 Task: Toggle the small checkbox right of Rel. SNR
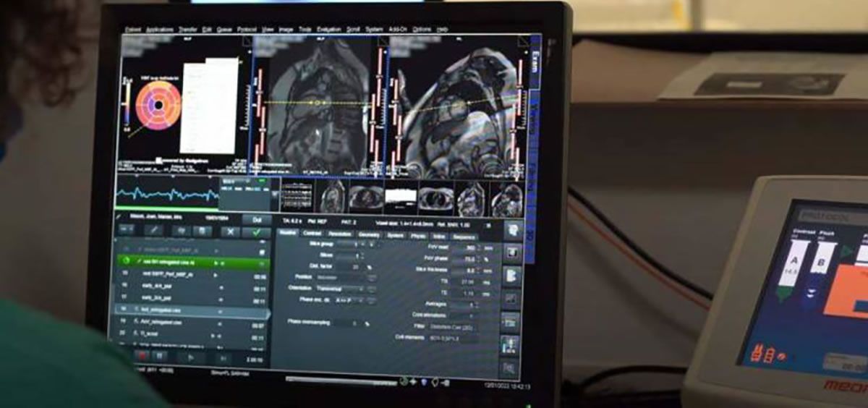tap(487, 226)
